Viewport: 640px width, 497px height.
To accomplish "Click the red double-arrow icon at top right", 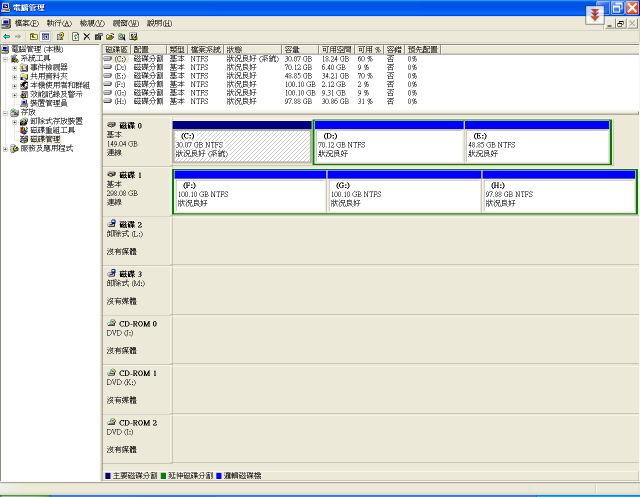I will tap(595, 16).
